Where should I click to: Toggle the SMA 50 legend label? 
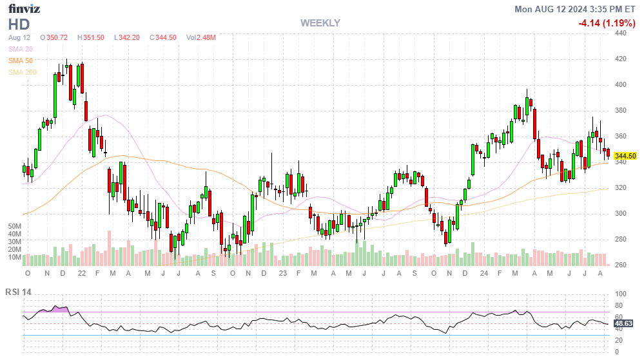[21, 61]
